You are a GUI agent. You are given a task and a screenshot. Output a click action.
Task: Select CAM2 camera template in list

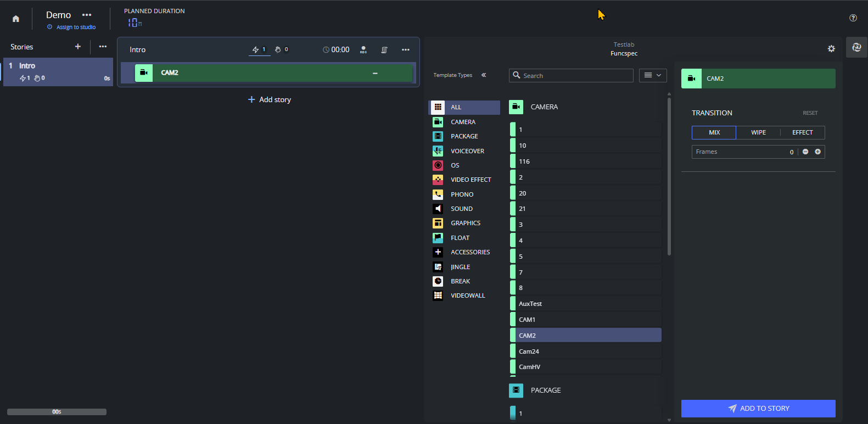coord(585,336)
